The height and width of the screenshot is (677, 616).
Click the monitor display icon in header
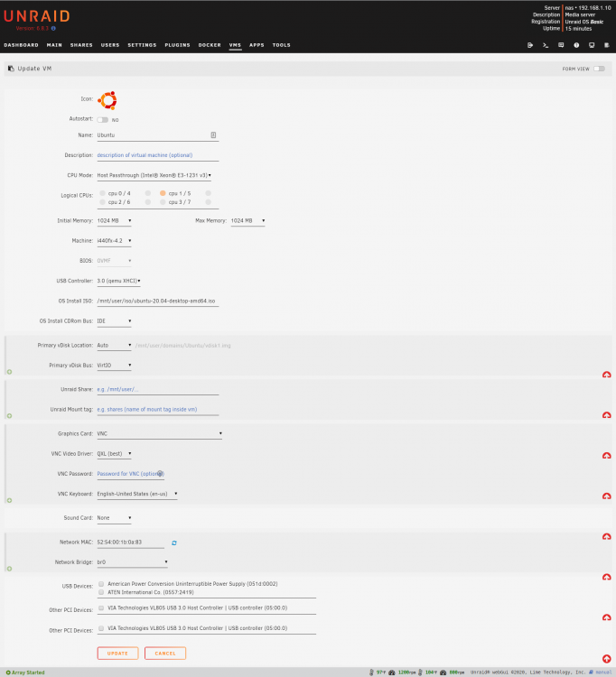[x=592, y=45]
